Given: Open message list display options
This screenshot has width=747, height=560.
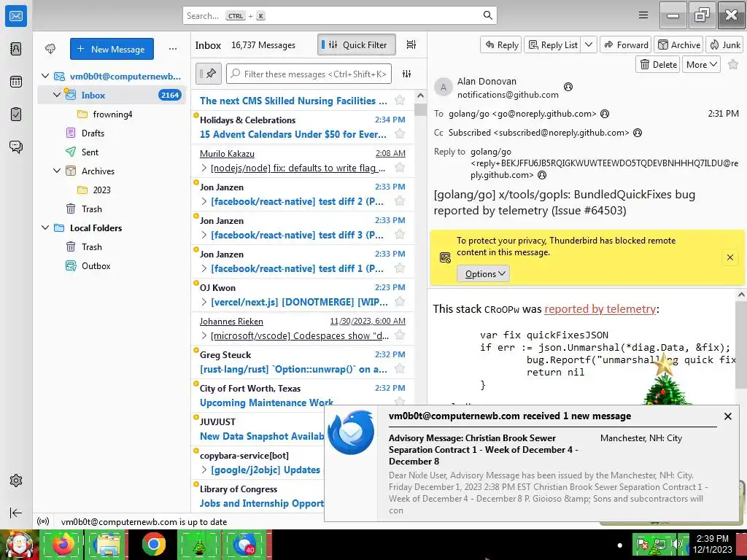Looking at the screenshot, I should (x=411, y=44).
